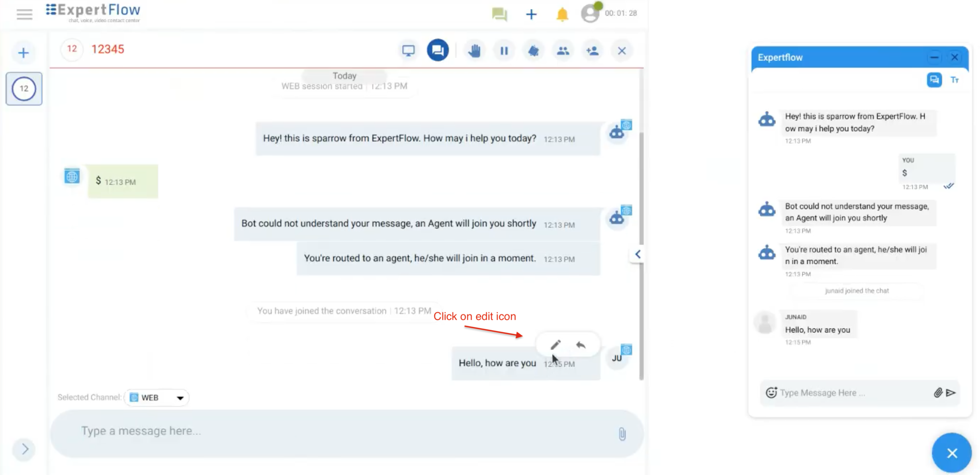
Task: Open the wrap-up tags icon
Action: (x=533, y=50)
